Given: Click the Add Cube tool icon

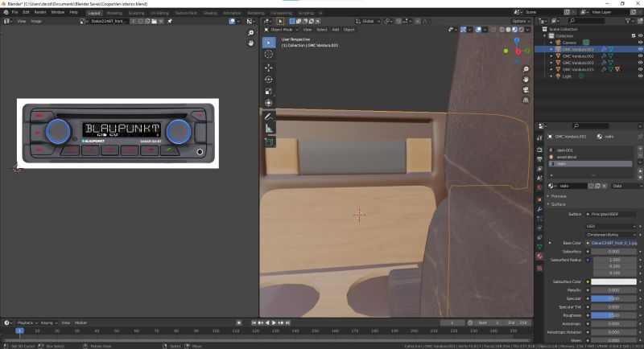Looking at the screenshot, I should pos(269,142).
